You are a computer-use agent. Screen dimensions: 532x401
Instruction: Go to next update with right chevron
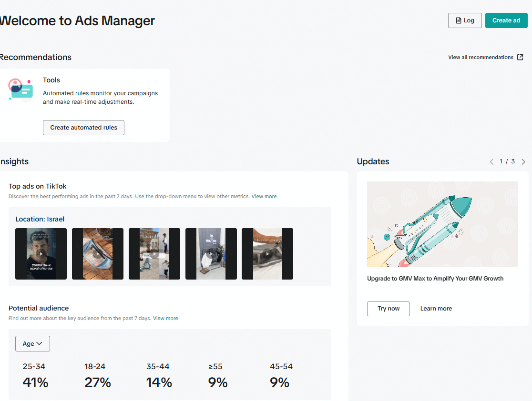pos(523,162)
